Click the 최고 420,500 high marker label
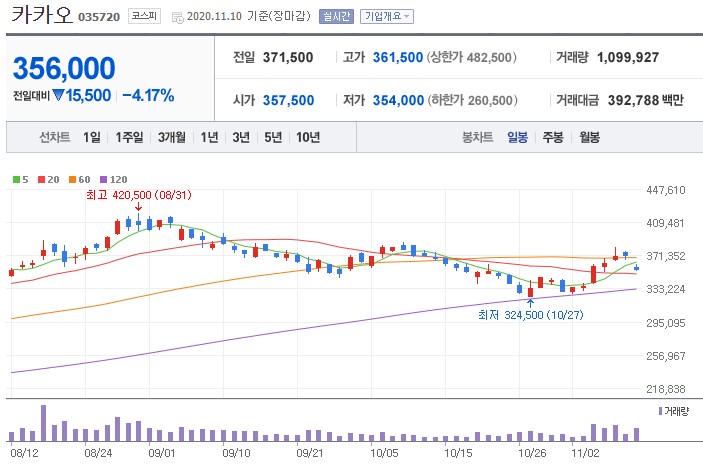 click(x=139, y=195)
